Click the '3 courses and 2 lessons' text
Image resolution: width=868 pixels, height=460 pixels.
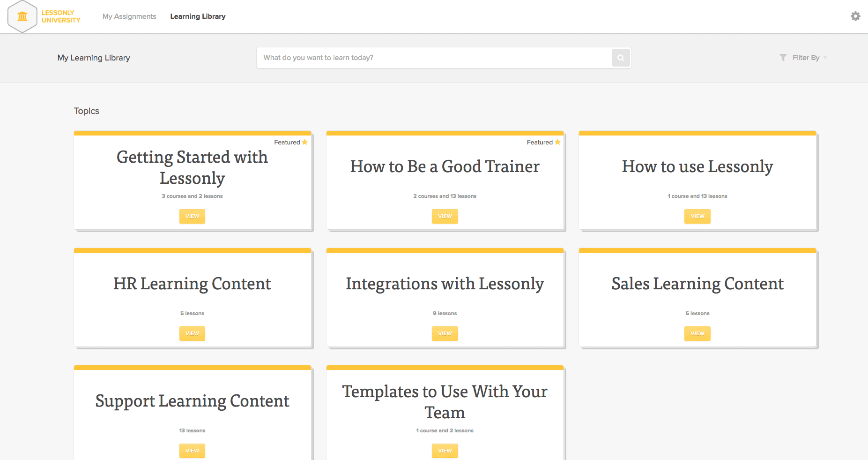tap(192, 196)
